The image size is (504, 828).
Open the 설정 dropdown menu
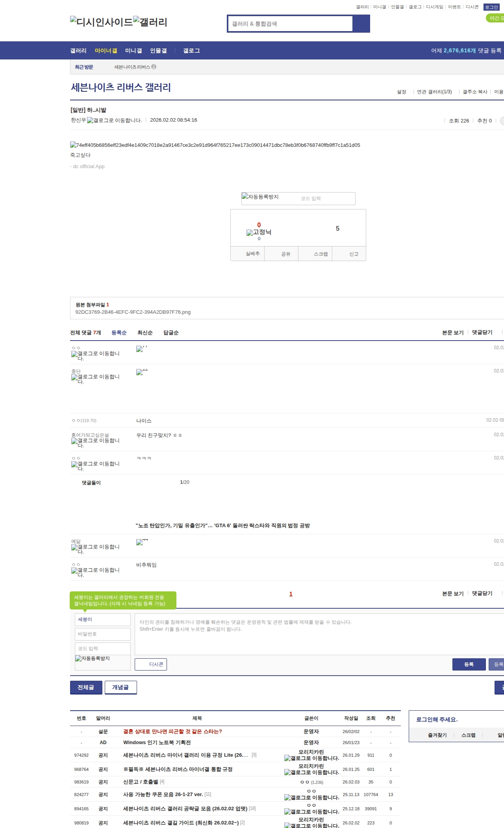[401, 92]
